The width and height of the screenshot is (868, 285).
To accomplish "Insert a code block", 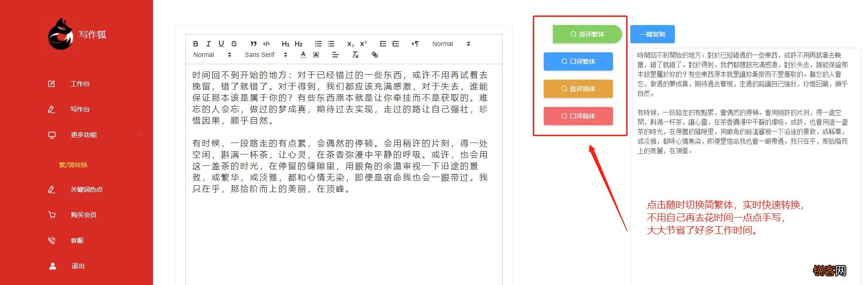I will [266, 44].
